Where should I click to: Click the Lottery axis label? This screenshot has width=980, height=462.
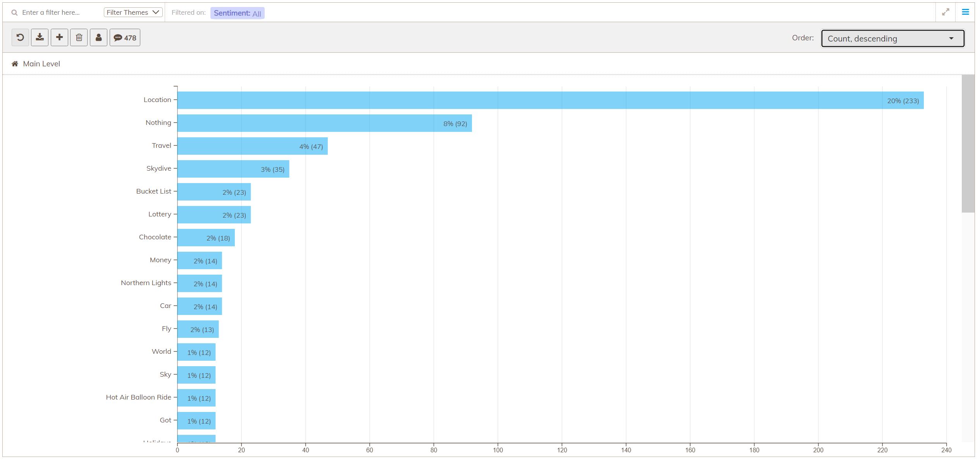coord(160,214)
